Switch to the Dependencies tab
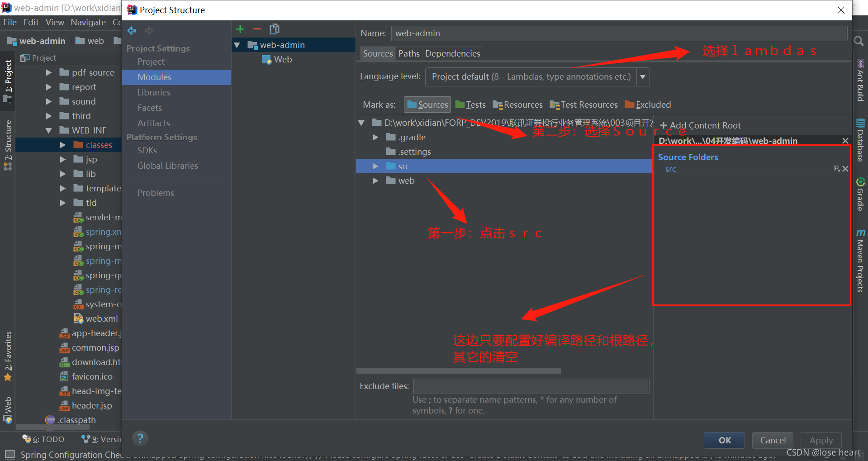 click(x=453, y=53)
